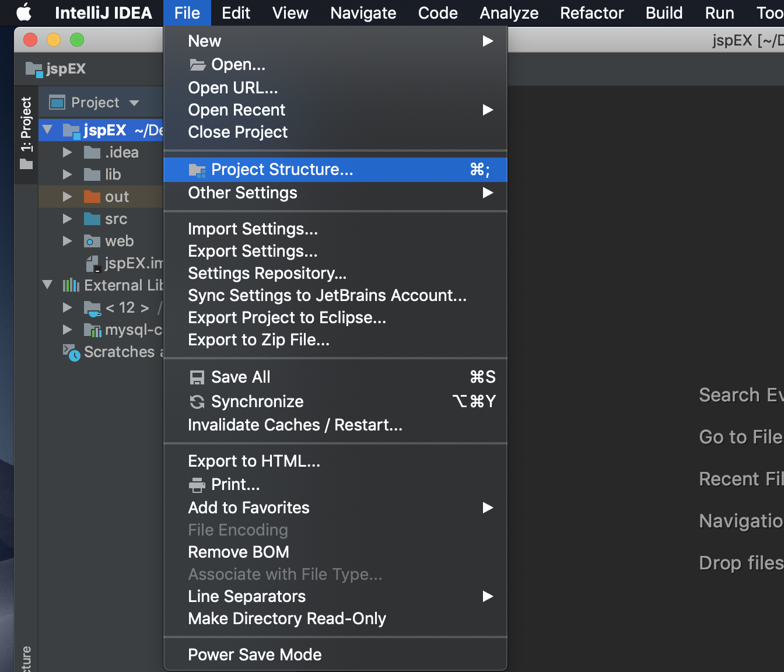Open the Analyze menu
This screenshot has height=672, width=784.
click(509, 13)
